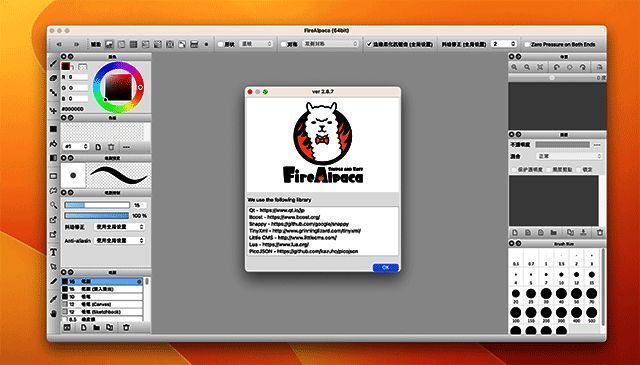Click the foreground color swatch
The height and width of the screenshot is (365, 640).
(x=65, y=66)
